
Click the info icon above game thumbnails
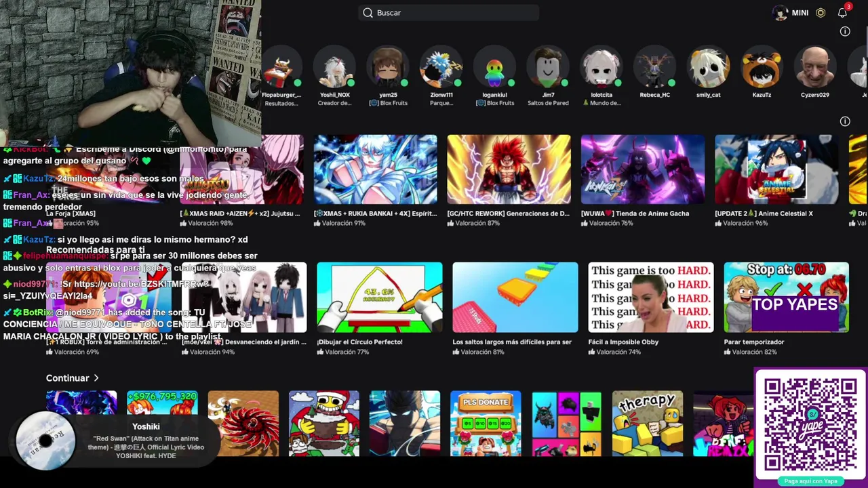point(845,121)
